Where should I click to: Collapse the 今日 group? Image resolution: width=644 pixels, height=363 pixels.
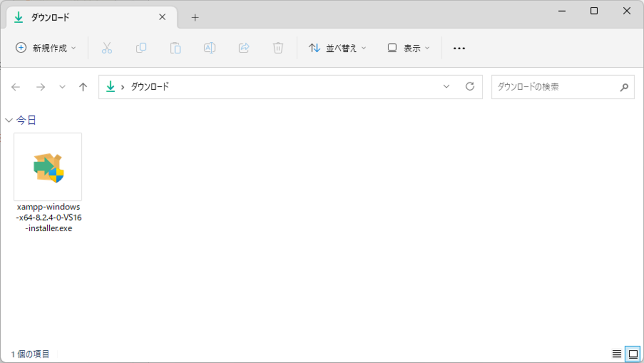tap(9, 120)
